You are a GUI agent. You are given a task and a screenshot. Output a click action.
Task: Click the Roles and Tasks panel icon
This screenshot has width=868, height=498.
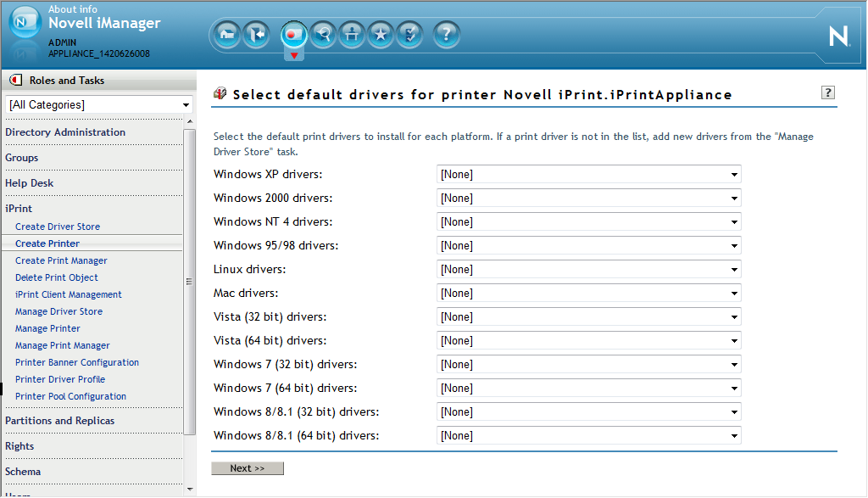[16, 81]
